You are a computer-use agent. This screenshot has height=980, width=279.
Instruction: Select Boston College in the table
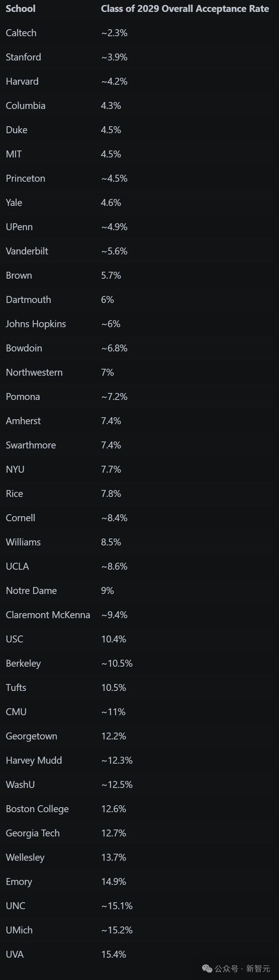(37, 809)
